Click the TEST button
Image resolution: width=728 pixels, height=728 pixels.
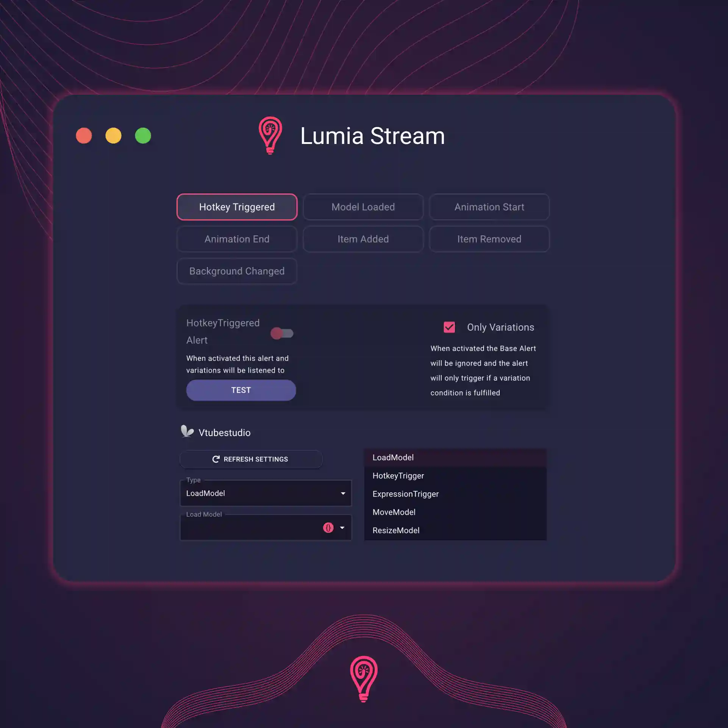[241, 390]
